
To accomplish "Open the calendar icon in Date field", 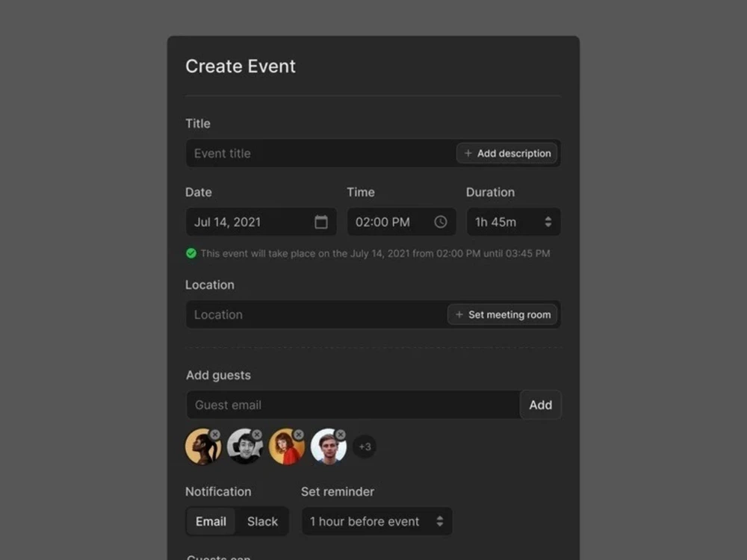I will coord(321,222).
